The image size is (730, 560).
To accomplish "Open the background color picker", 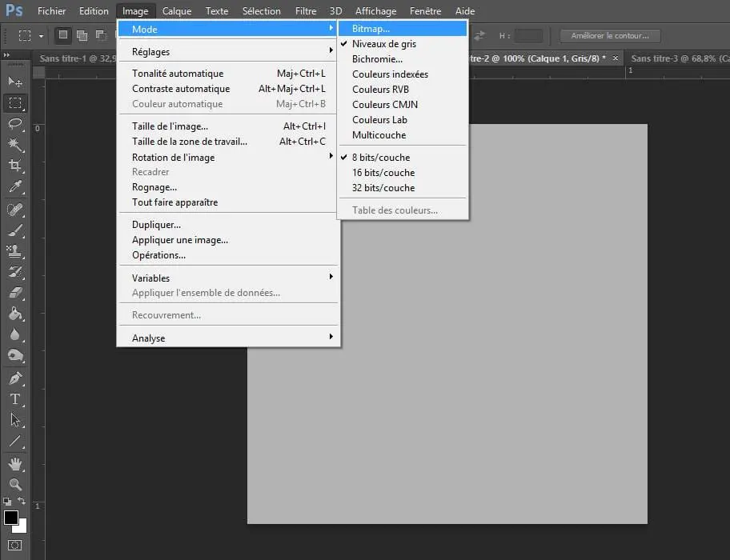I will 22,528.
